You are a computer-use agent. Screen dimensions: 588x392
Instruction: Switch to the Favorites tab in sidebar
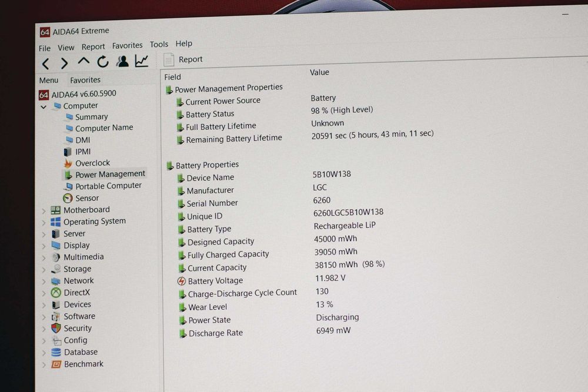[x=85, y=79]
